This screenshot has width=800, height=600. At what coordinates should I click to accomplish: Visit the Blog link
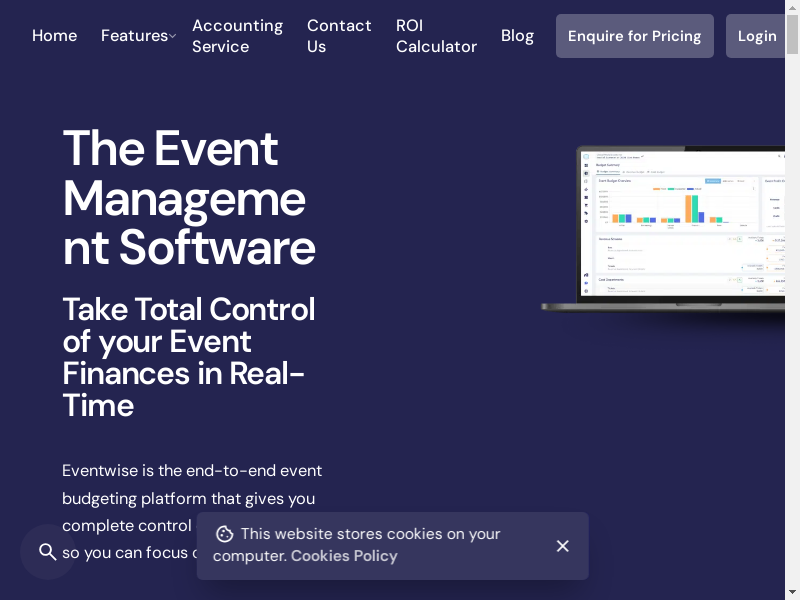click(517, 36)
